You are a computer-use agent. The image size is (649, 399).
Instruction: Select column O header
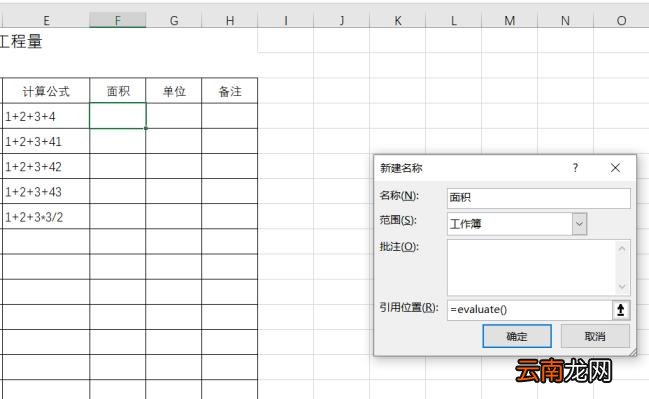[x=621, y=20]
